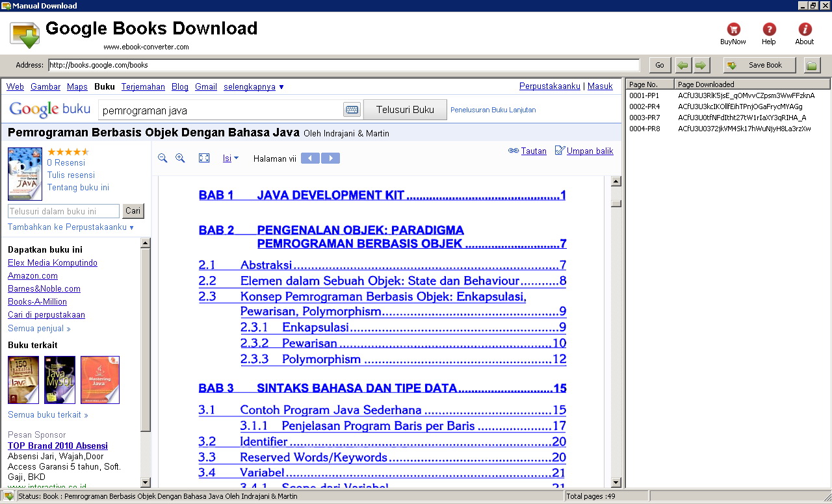Image resolution: width=832 pixels, height=504 pixels.
Task: Open the 0 Resensi link
Action: (x=66, y=163)
